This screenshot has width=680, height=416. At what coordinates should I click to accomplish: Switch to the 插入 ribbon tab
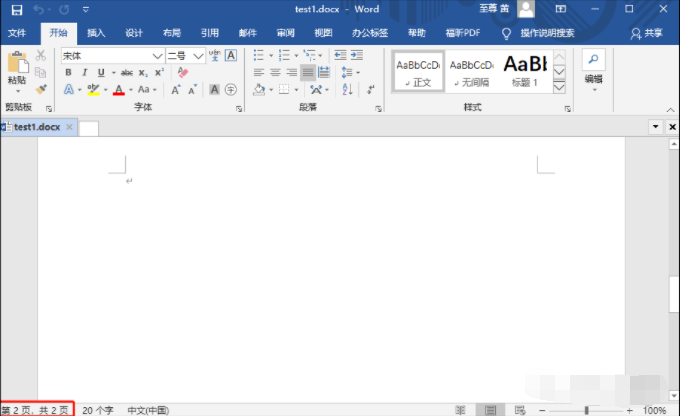click(96, 33)
